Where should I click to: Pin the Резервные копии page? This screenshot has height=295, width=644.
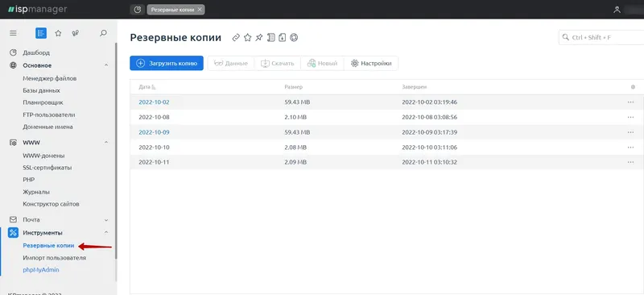coord(258,37)
